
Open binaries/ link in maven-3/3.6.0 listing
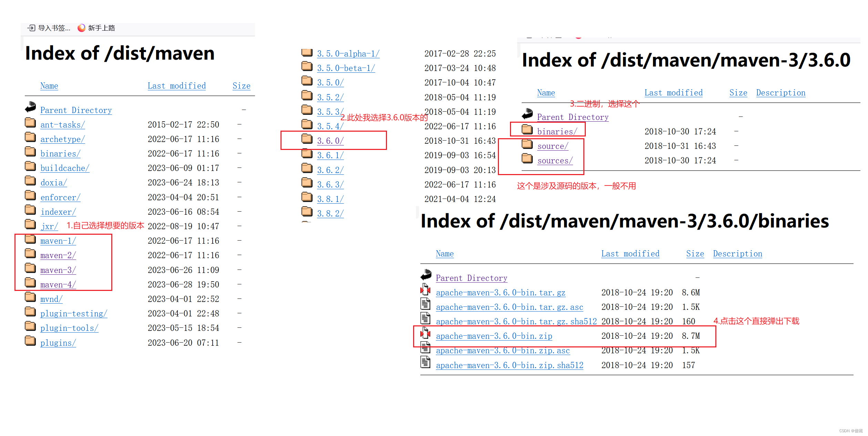coord(557,132)
